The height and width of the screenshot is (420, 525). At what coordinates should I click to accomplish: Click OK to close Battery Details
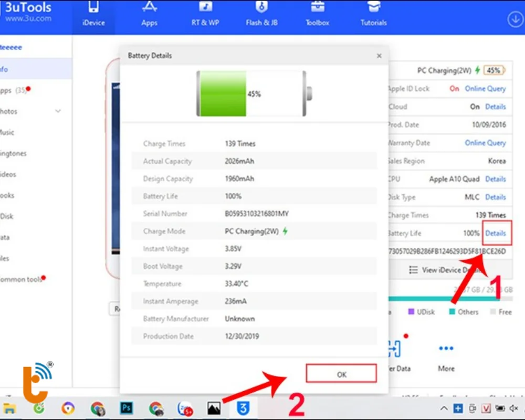tap(341, 374)
